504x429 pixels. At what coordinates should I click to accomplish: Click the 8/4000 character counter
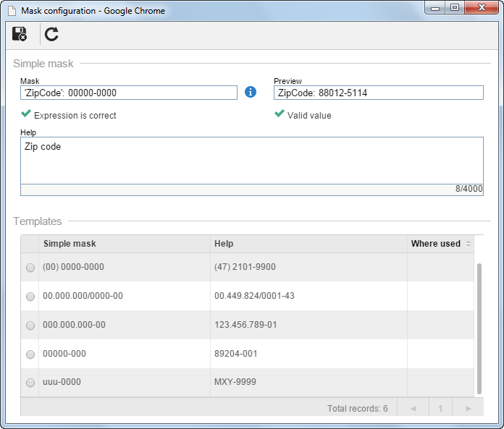click(469, 189)
